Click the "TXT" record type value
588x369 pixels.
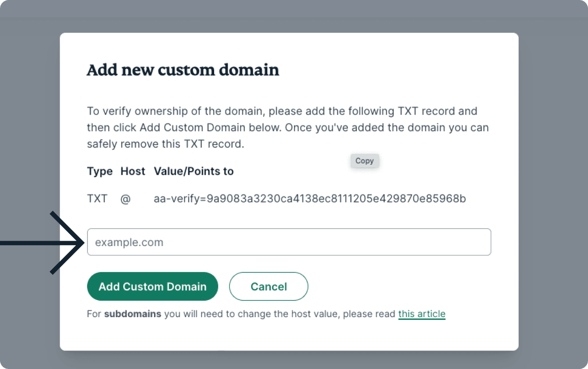97,199
